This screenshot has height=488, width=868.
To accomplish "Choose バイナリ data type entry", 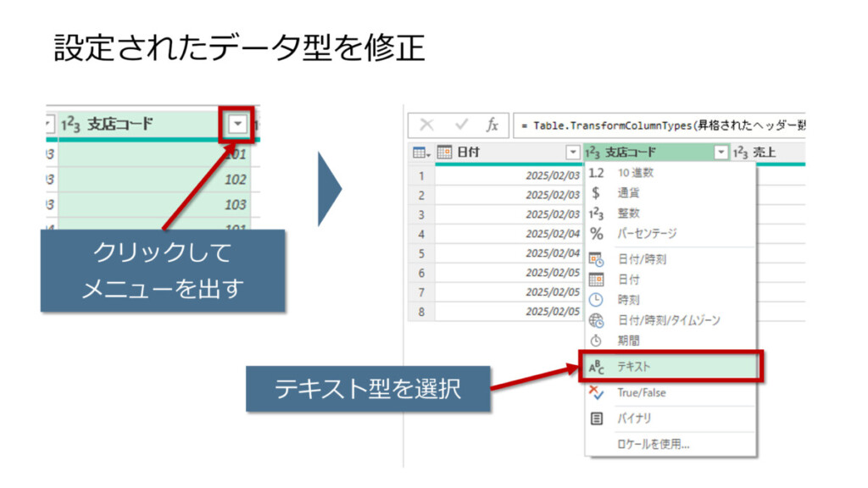I will pos(634,418).
